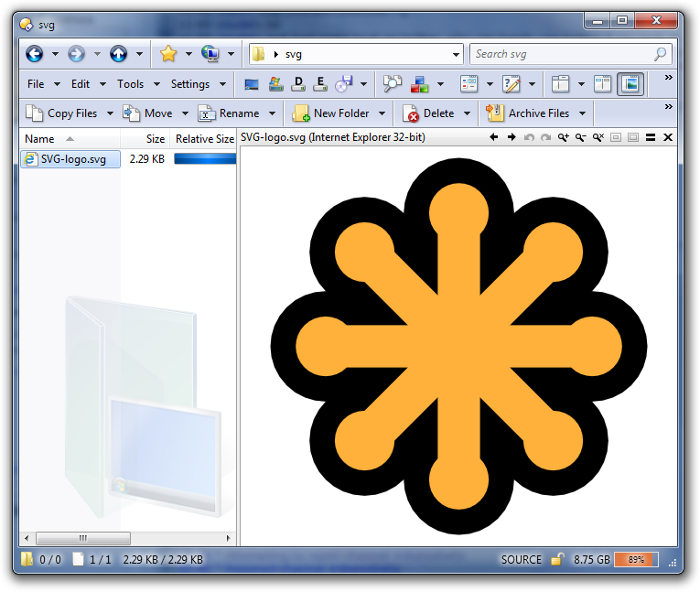
Task: Reset zoom in the viewer pane
Action: pyautogui.click(x=598, y=137)
